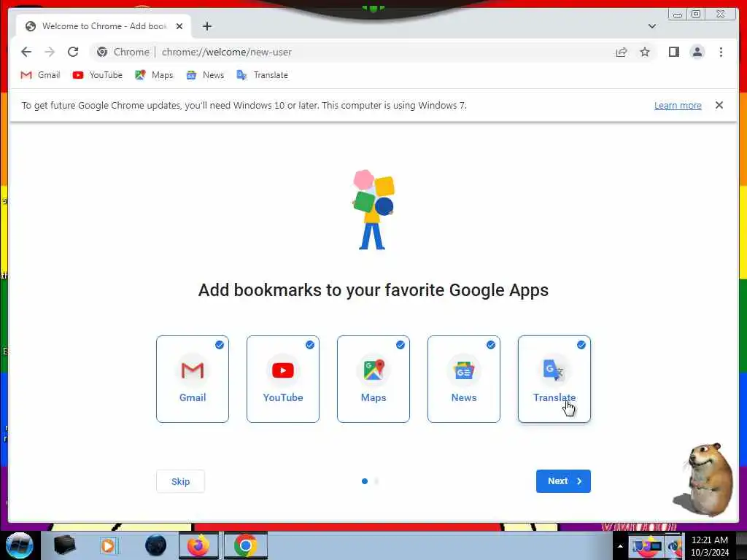Bookmark this tab with the star icon
The height and width of the screenshot is (560, 747).
(645, 52)
